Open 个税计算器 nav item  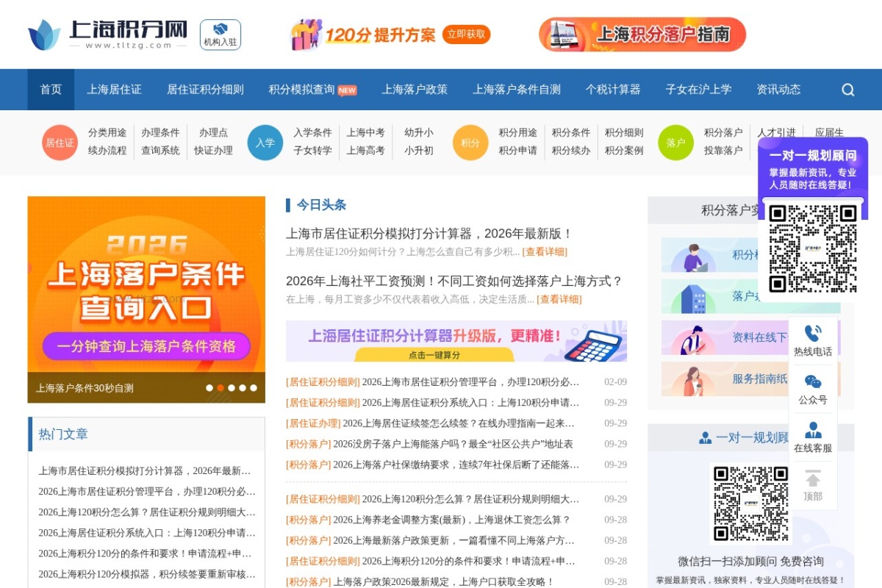613,90
